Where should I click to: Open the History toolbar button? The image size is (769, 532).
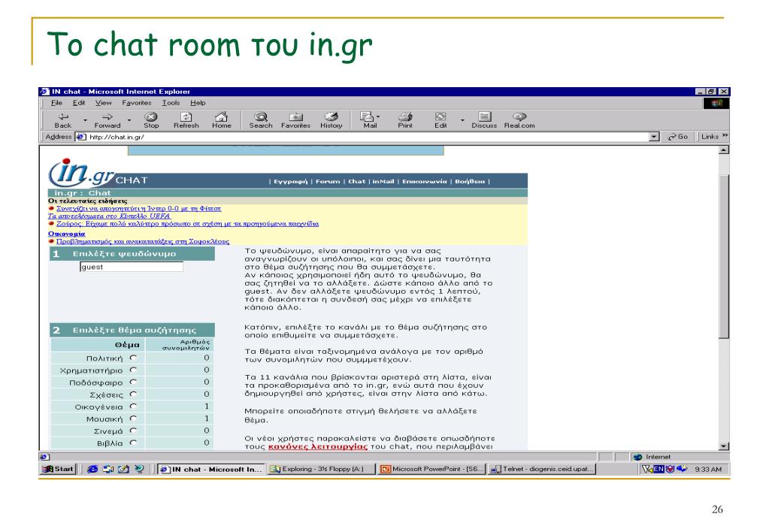(x=331, y=120)
